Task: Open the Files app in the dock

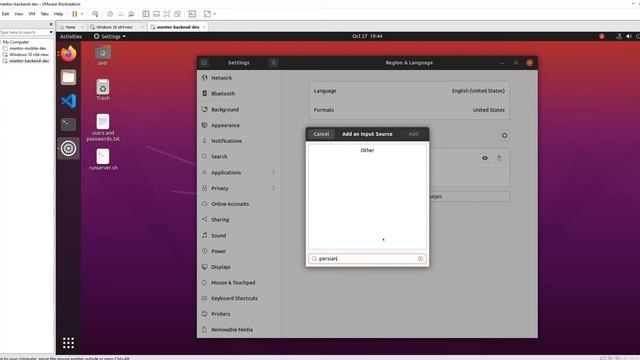Action: [68, 77]
